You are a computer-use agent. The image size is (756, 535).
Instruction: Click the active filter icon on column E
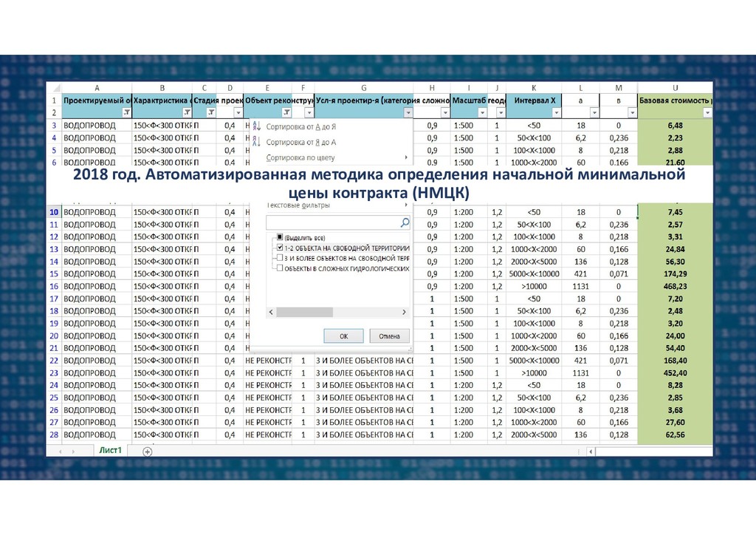click(286, 112)
